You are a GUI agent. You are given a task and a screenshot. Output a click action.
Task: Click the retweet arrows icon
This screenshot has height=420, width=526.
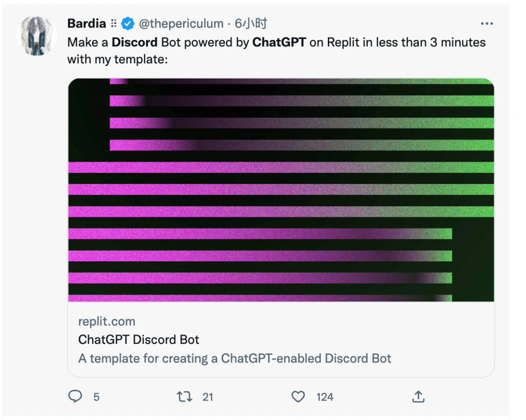pos(185,397)
